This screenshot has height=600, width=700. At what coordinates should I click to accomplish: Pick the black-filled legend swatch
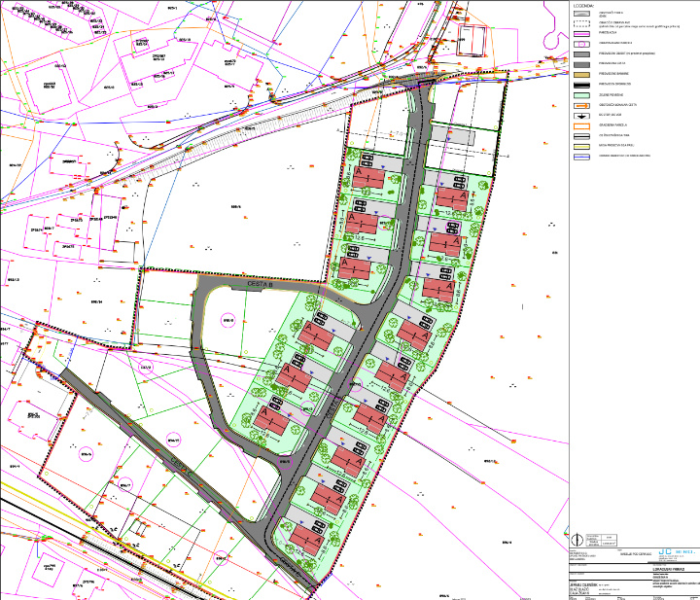click(582, 85)
